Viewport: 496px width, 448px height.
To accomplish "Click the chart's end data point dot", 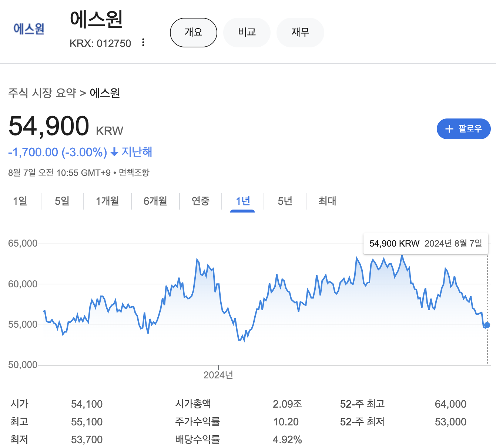I will click(487, 325).
